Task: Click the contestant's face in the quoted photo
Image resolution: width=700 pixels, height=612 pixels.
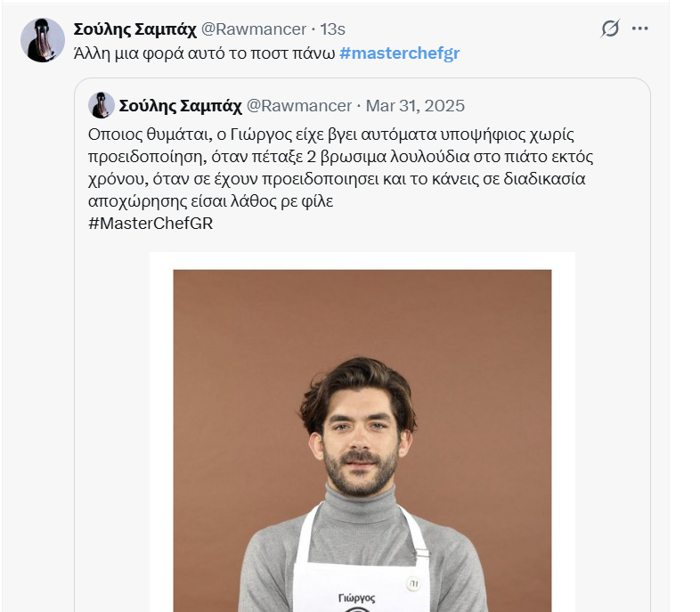Action: click(360, 437)
